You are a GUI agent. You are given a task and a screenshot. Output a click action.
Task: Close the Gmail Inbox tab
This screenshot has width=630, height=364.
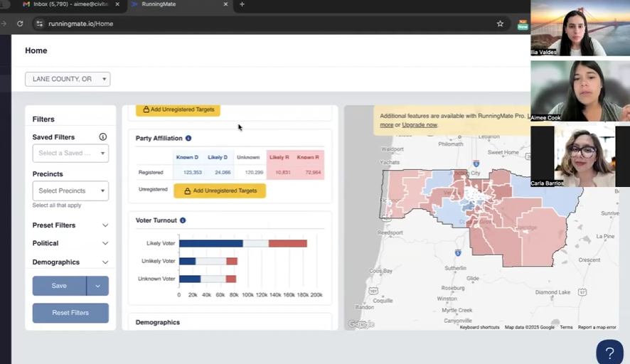coord(117,4)
